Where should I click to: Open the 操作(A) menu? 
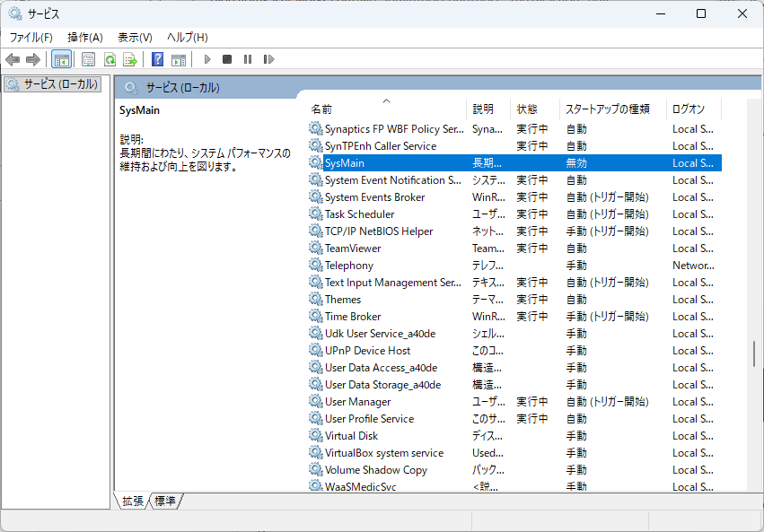[x=85, y=37]
